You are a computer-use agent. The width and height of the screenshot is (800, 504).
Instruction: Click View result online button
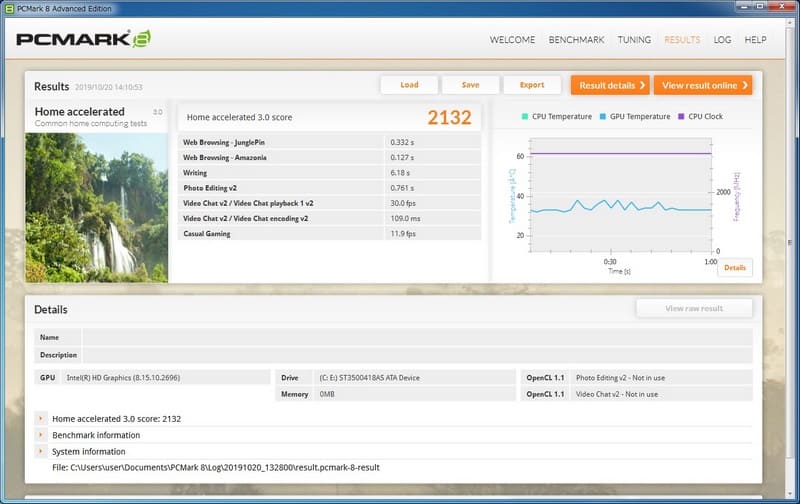pos(703,85)
